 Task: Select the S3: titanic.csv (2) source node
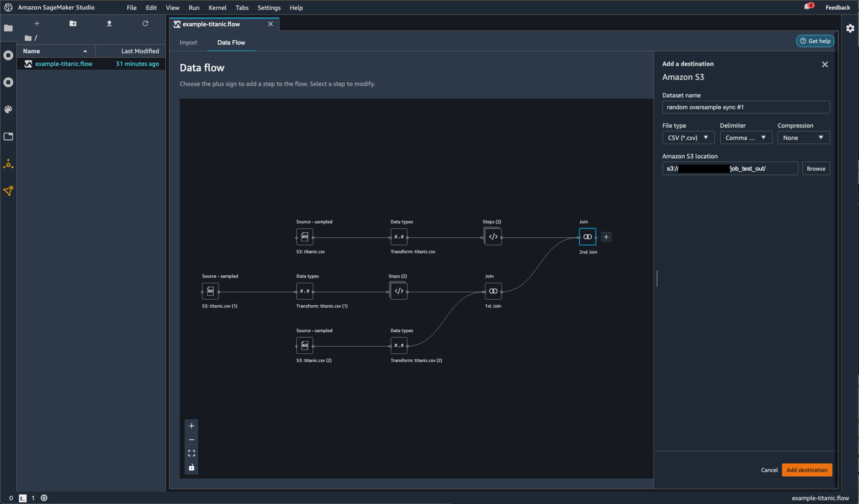click(305, 345)
